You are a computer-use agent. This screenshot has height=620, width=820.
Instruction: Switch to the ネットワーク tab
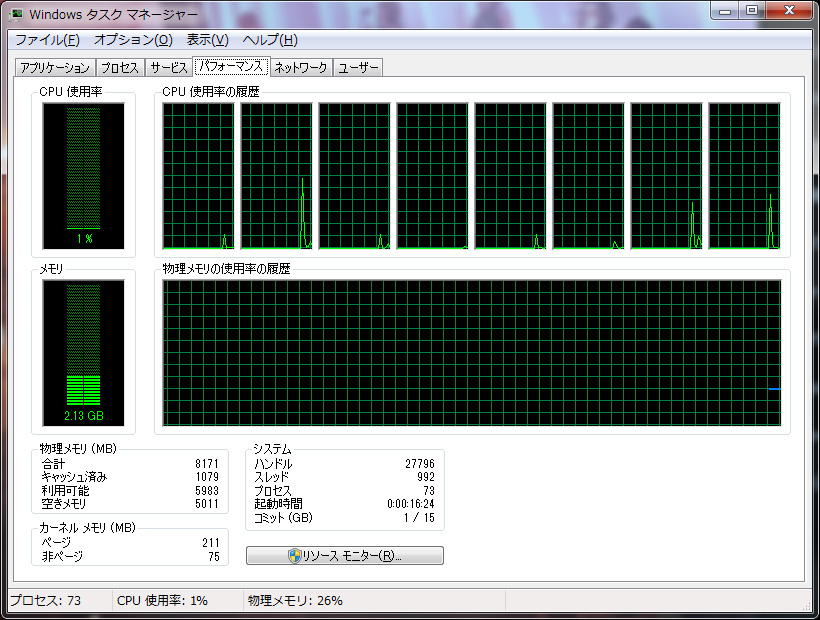[x=301, y=68]
